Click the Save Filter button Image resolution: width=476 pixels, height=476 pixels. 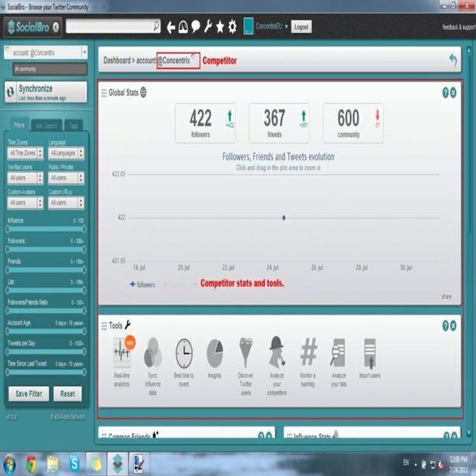pos(29,394)
